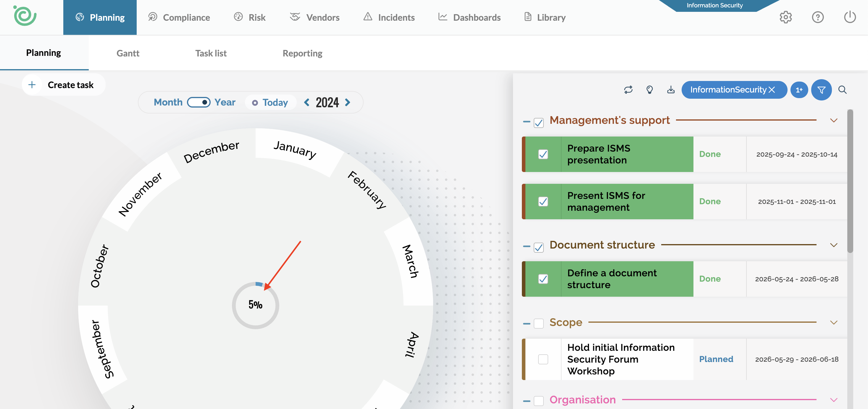Click the Create task button
Image resolution: width=868 pixels, height=409 pixels.
[63, 85]
